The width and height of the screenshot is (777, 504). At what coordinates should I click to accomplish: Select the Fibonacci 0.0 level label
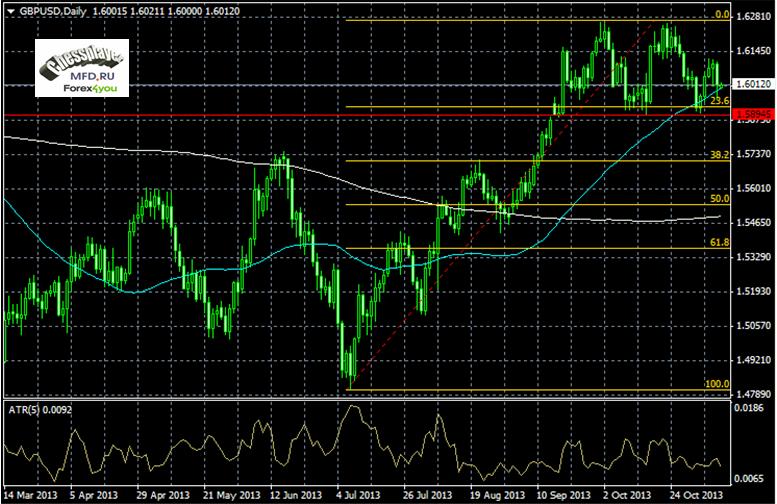(x=721, y=15)
